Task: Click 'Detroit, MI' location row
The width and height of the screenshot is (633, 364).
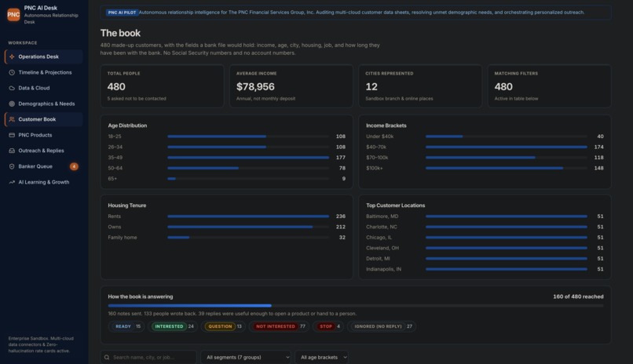Action: (378, 258)
